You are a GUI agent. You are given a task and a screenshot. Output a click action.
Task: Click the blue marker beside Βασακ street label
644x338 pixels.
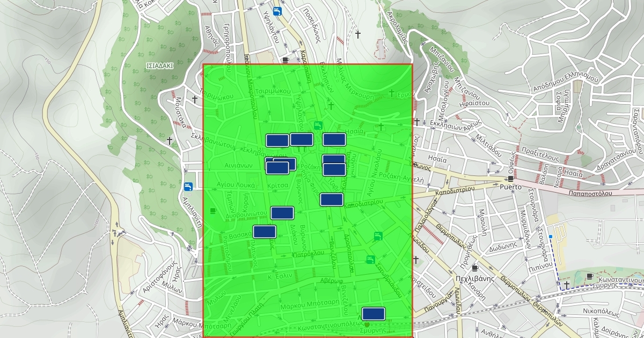point(265,232)
